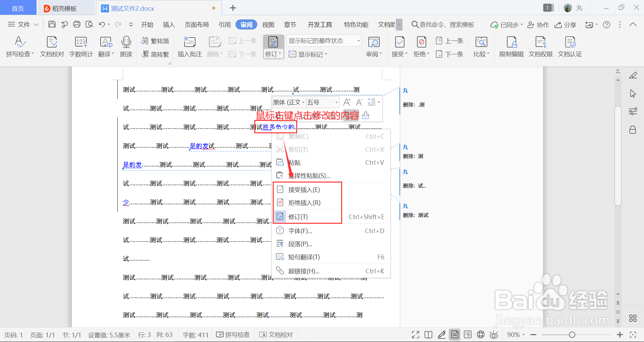
Task: Click 插入批注 insert comment icon
Action: (190, 47)
